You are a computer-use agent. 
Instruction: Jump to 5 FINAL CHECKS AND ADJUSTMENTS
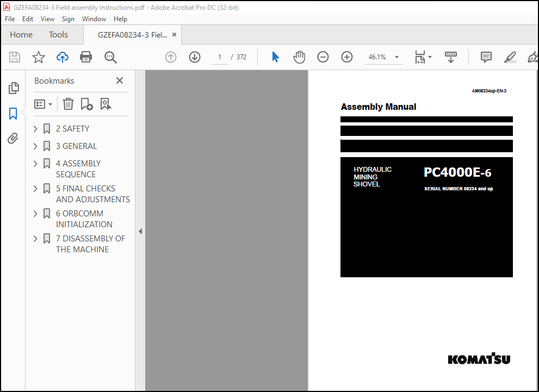[x=93, y=194]
